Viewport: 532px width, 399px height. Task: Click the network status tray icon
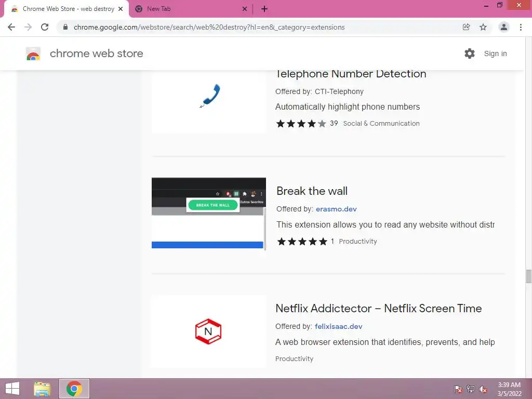tap(471, 389)
